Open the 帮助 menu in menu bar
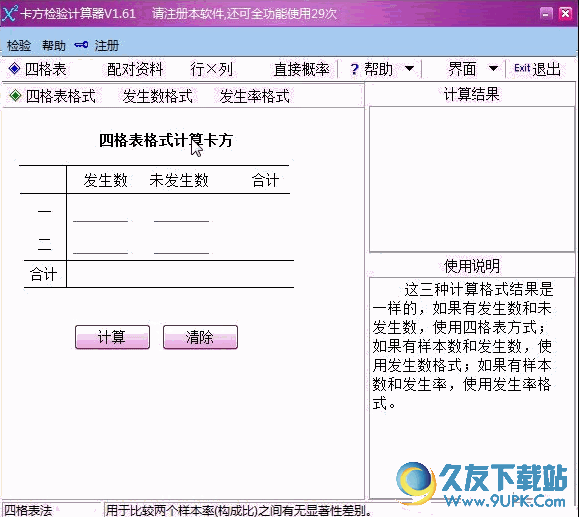Viewport: 579px width, 517px height. (x=54, y=46)
